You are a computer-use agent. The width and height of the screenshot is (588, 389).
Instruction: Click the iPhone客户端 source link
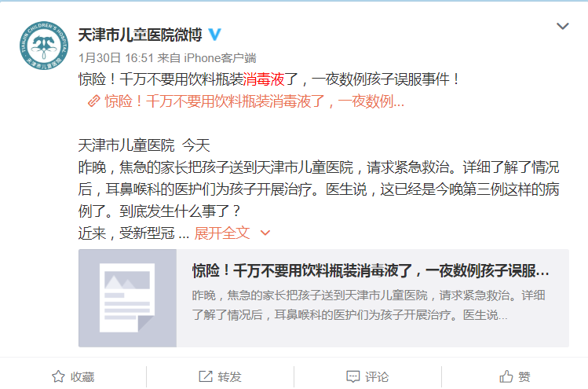(220, 58)
